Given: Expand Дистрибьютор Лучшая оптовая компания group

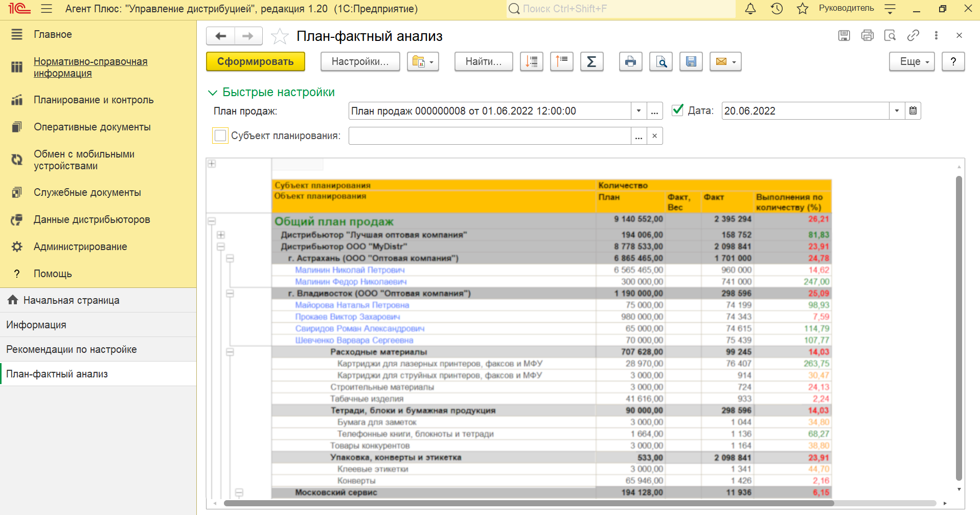Looking at the screenshot, I should coord(221,235).
